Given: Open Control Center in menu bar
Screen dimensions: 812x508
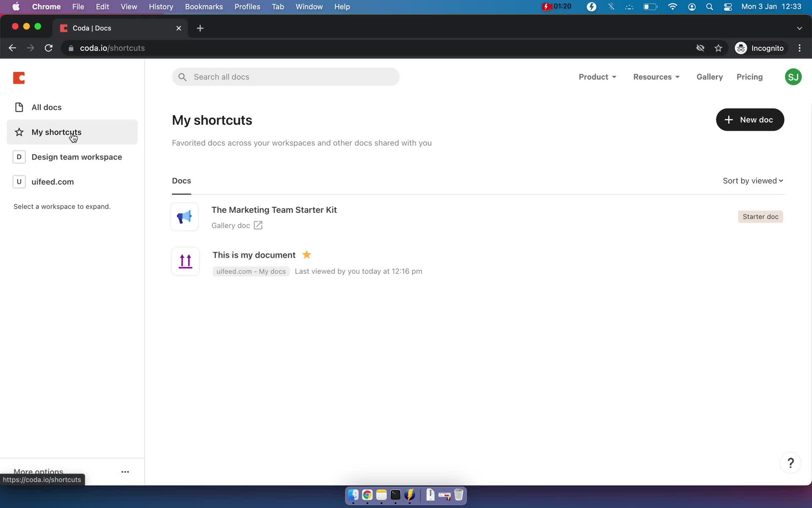Looking at the screenshot, I should click(728, 7).
